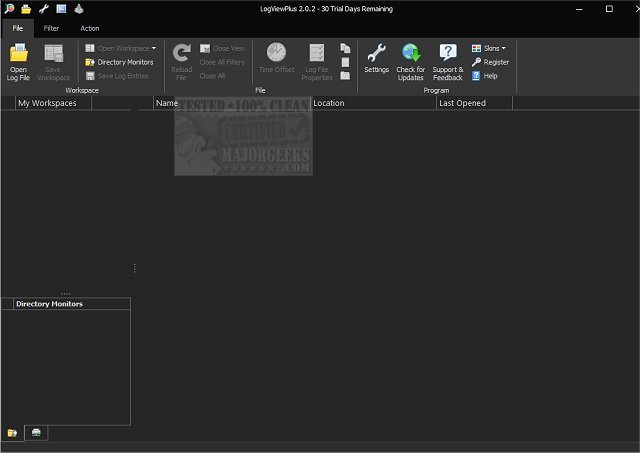Click the Save Workspace button
Viewport: 640px width, 453px height.
point(53,62)
